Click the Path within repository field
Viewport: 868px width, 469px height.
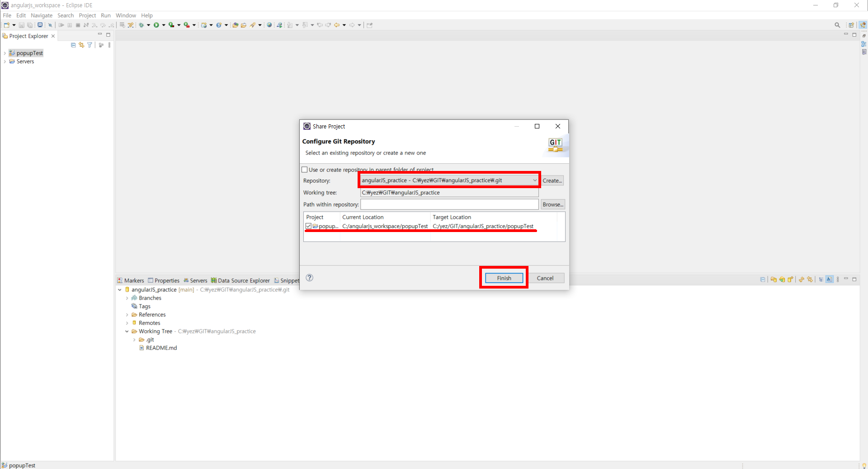pyautogui.click(x=449, y=204)
